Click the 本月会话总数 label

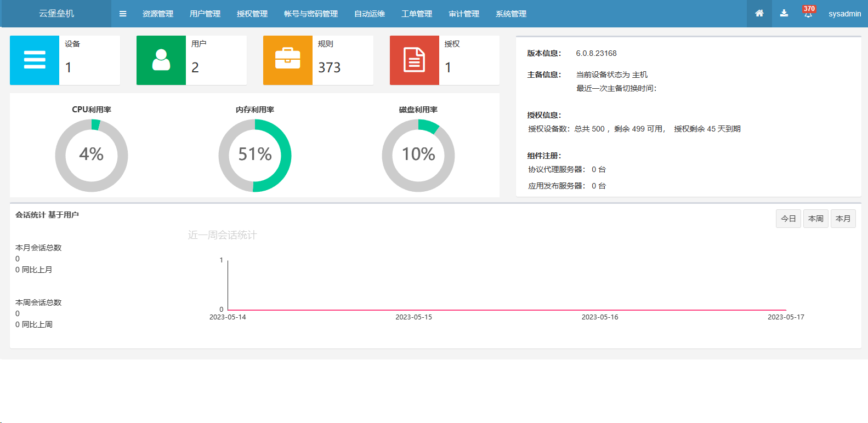(38, 248)
